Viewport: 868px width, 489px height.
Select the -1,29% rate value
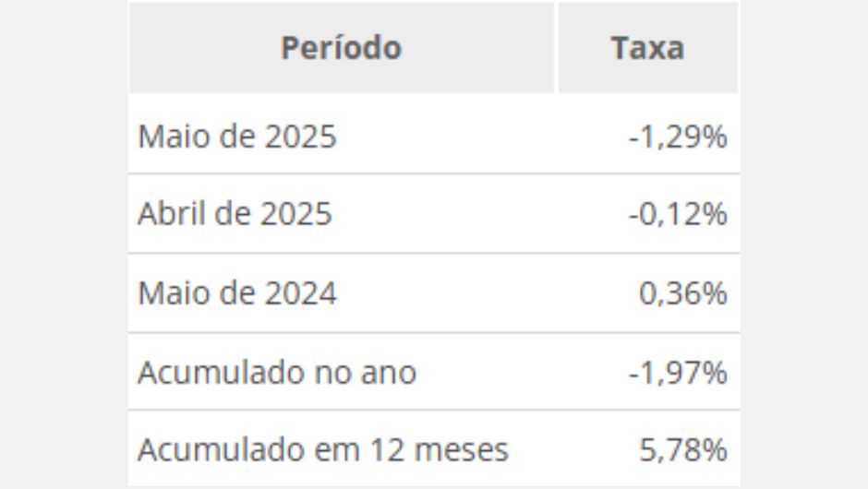pyautogui.click(x=678, y=137)
